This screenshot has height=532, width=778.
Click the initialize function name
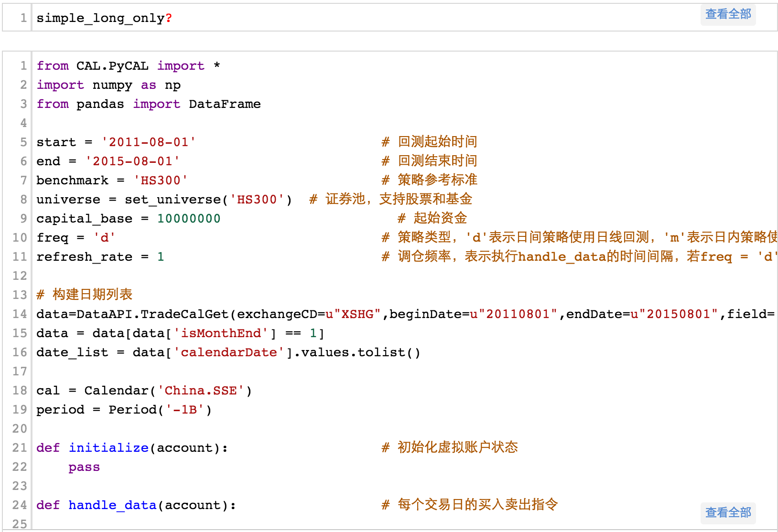pyautogui.click(x=108, y=448)
